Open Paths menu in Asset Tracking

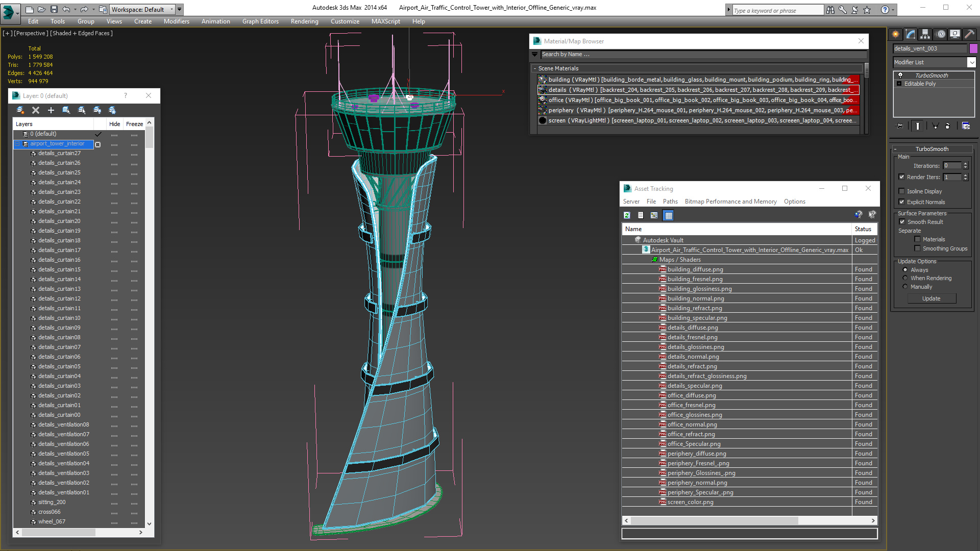[x=670, y=202]
